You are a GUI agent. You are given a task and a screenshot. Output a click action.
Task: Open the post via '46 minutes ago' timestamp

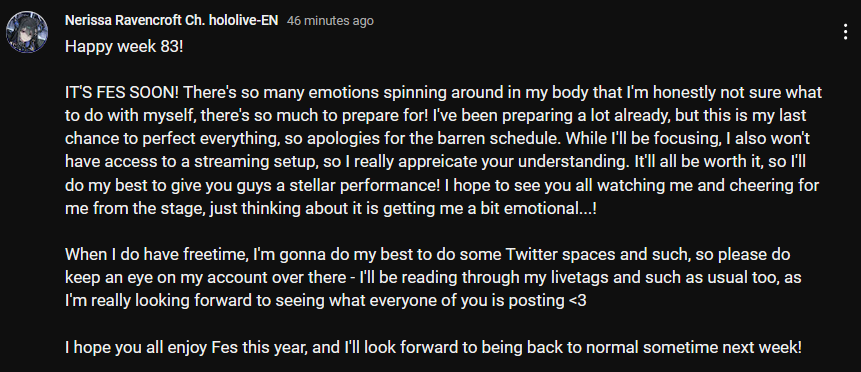click(x=331, y=21)
